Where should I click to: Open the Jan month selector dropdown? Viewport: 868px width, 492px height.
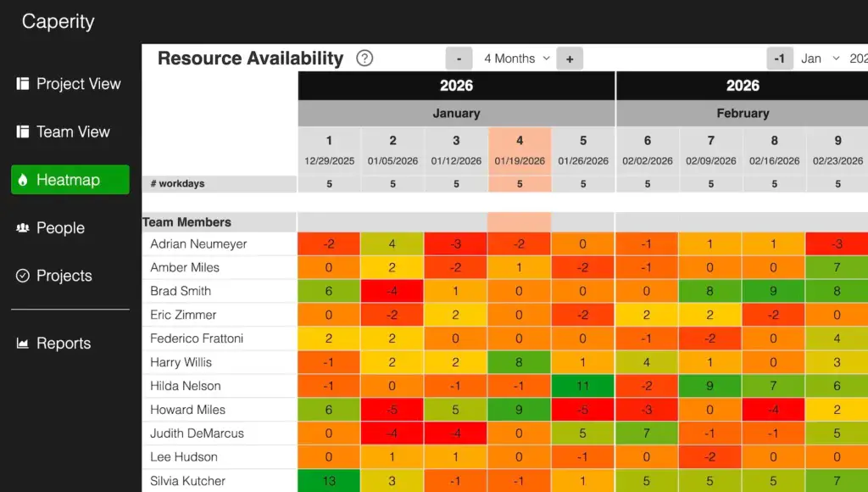tap(815, 59)
